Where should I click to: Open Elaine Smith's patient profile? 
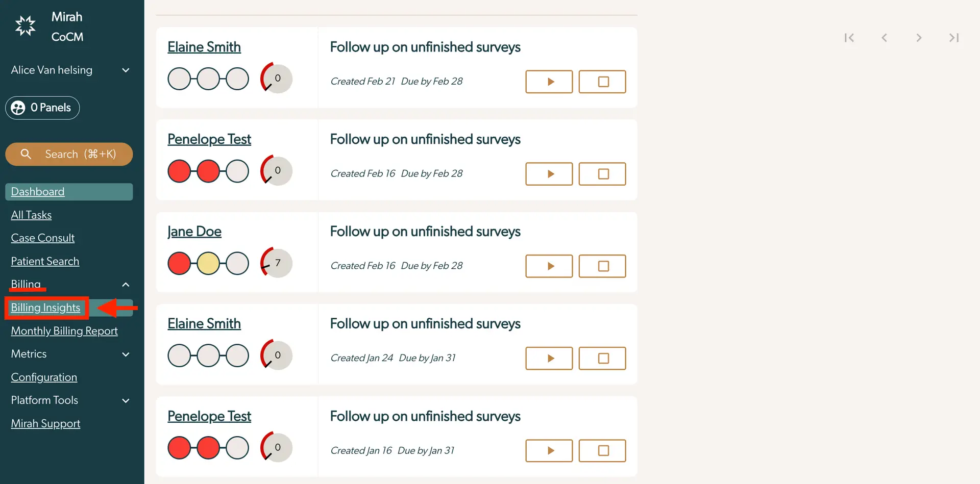coord(204,46)
